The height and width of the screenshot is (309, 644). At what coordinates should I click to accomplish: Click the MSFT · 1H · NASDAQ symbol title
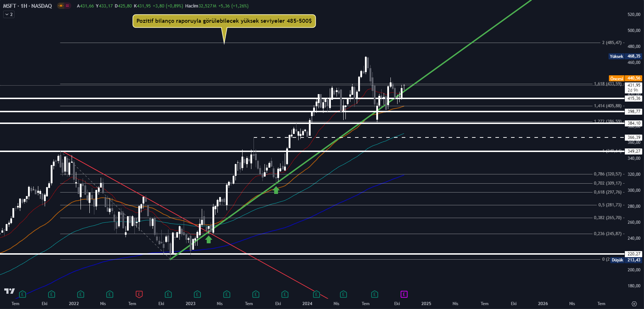pos(28,6)
